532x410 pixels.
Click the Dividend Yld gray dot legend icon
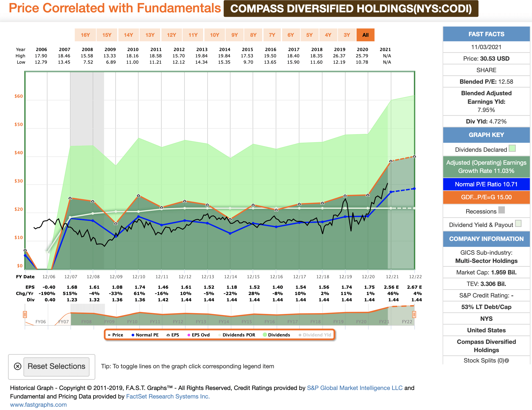(299, 335)
